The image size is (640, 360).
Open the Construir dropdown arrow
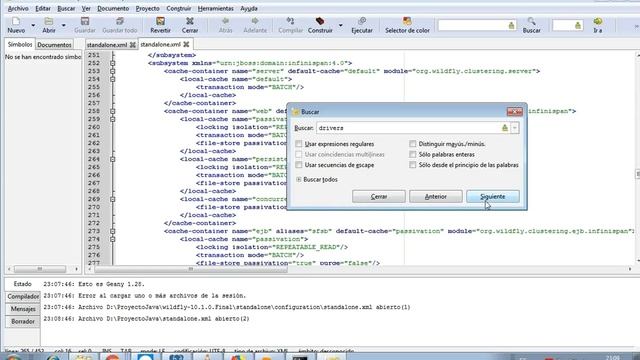(340, 25)
